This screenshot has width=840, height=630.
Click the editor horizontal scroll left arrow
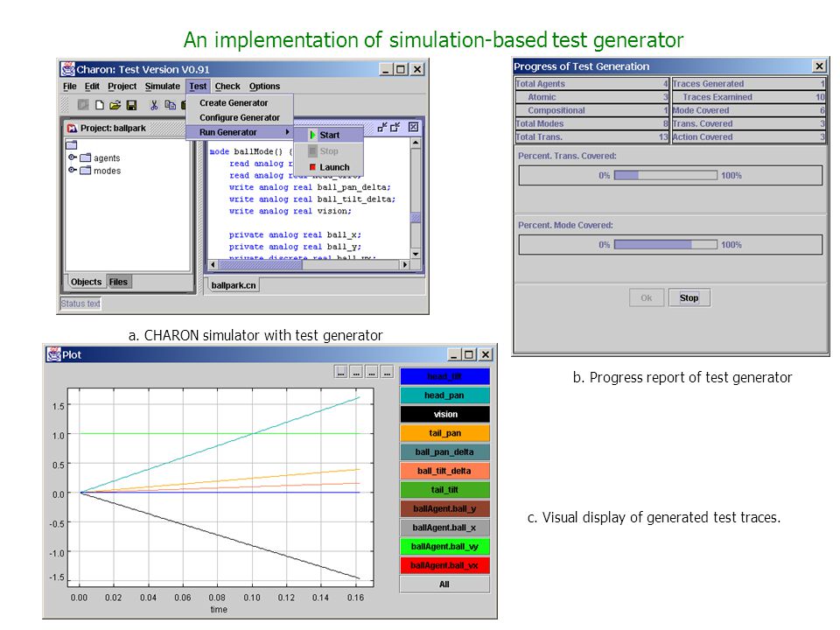pyautogui.click(x=213, y=264)
